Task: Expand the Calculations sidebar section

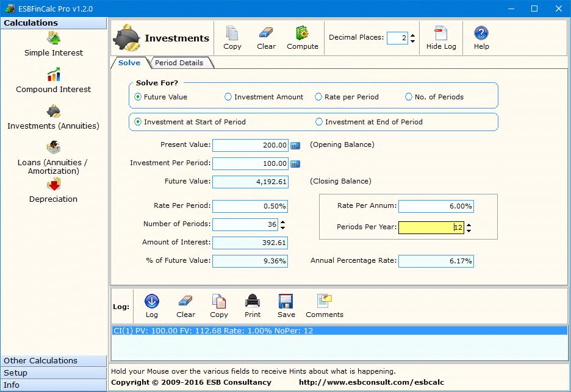Action: tap(54, 23)
